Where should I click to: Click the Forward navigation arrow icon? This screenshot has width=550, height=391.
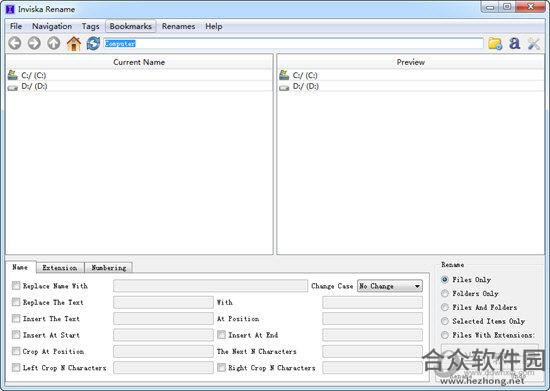click(34, 43)
